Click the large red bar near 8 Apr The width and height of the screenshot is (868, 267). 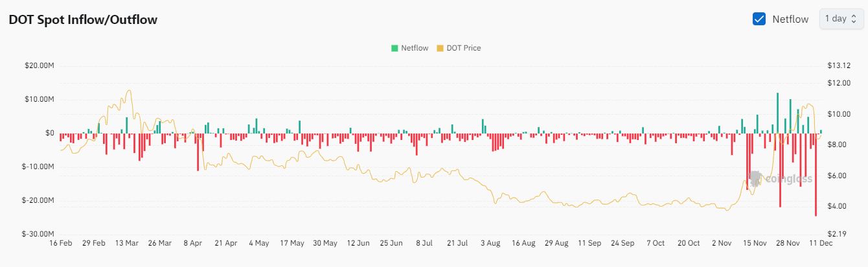198,152
